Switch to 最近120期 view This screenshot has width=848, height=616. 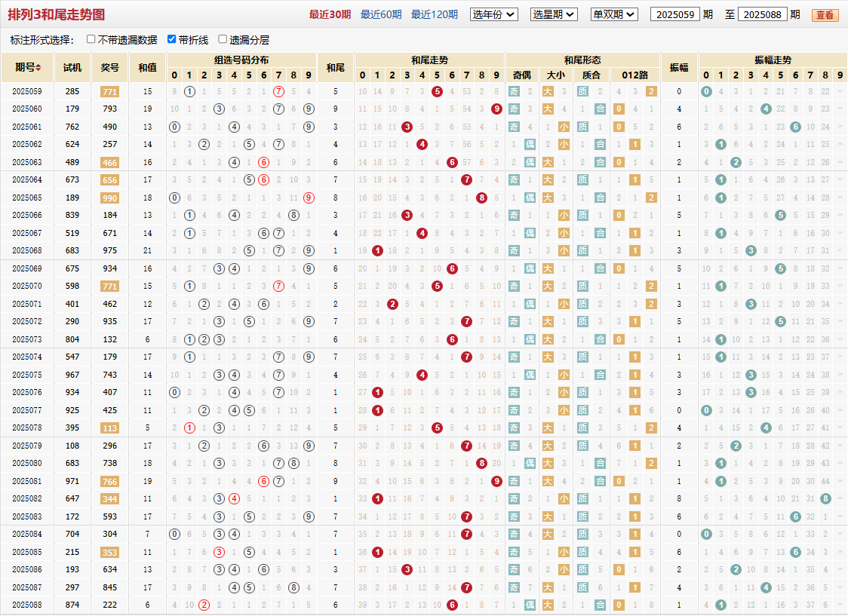[x=435, y=14]
